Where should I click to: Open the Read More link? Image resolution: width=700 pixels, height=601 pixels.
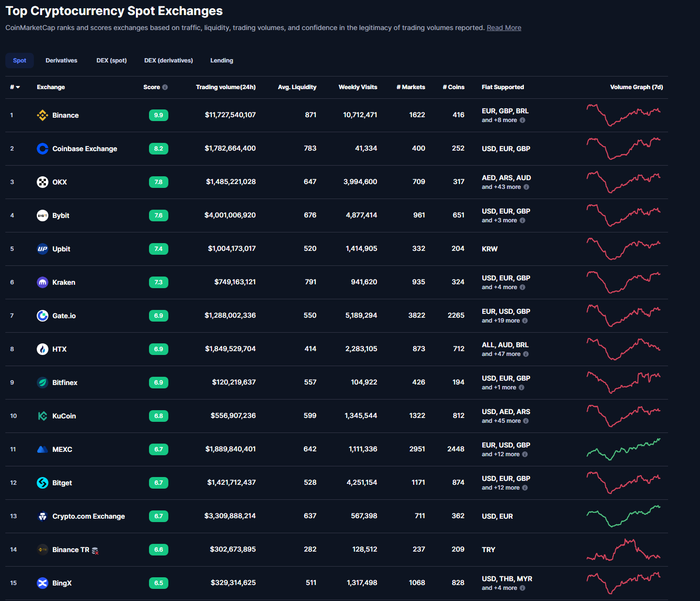pos(504,28)
